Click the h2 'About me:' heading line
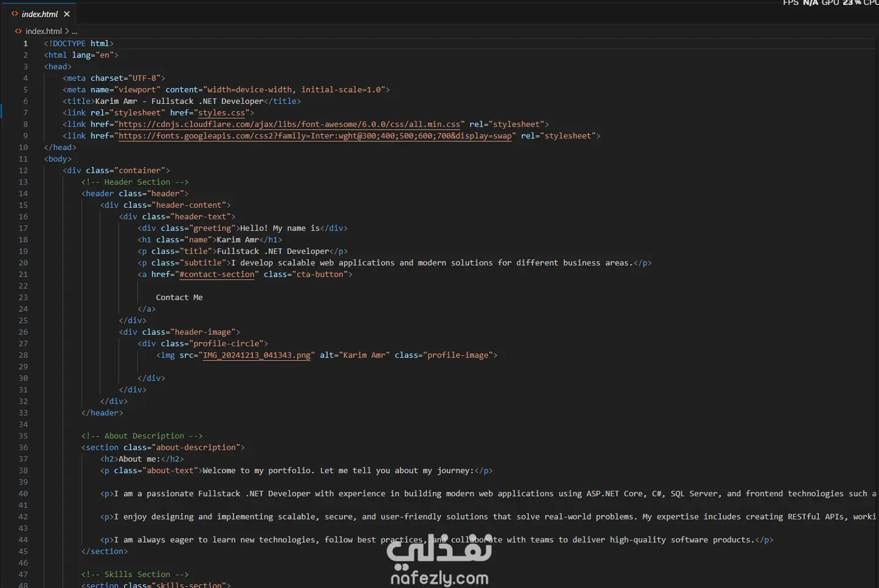 click(x=142, y=459)
